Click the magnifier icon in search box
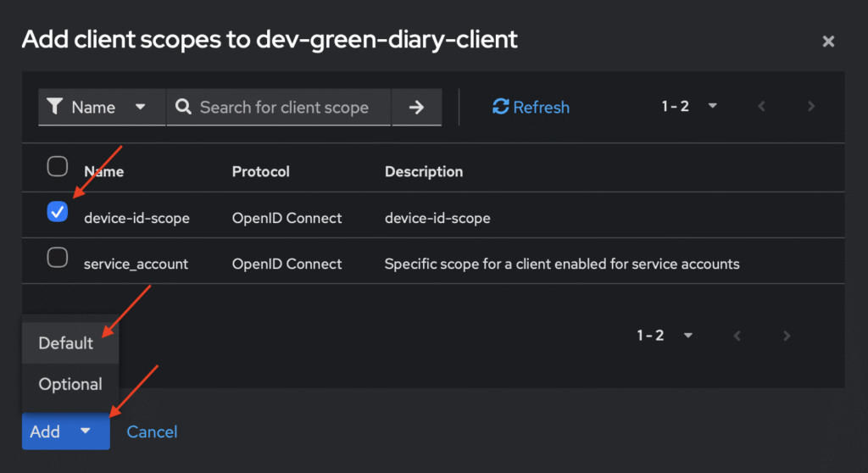868x473 pixels. click(182, 108)
